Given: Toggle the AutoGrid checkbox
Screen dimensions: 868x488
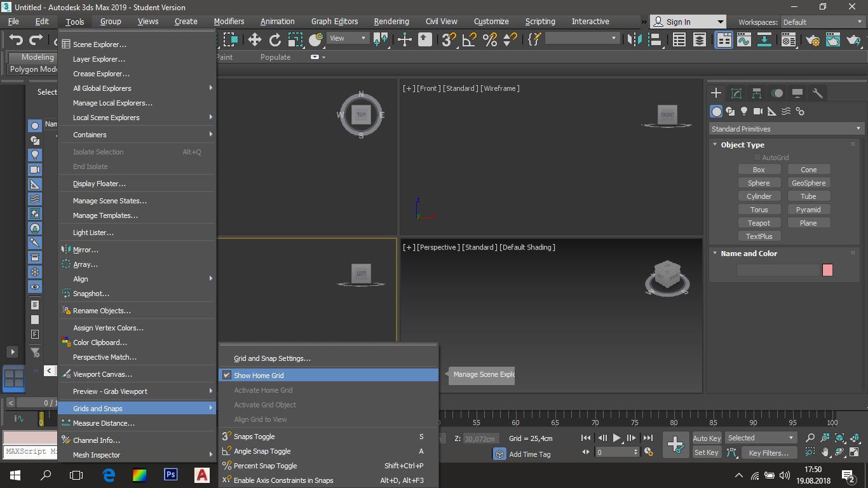Looking at the screenshot, I should tap(757, 158).
